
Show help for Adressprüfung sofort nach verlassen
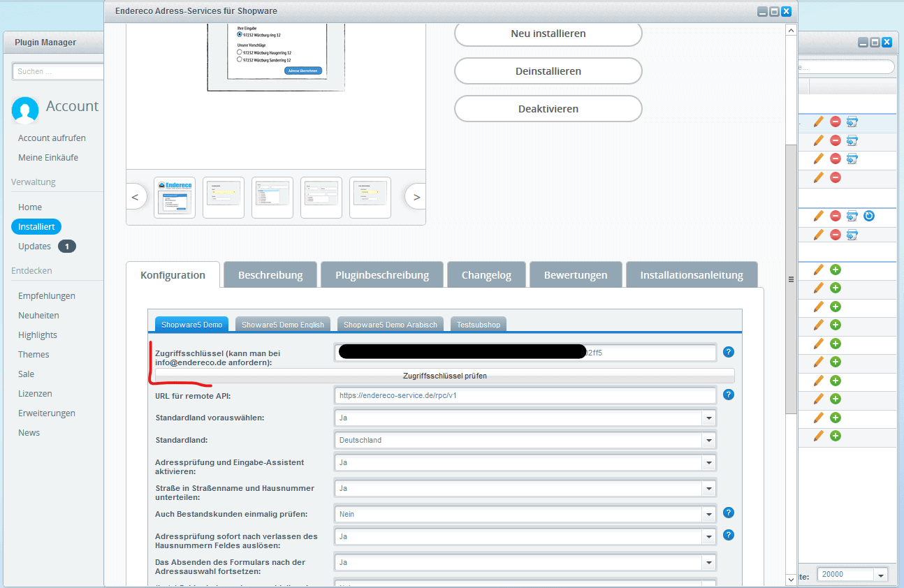click(x=729, y=535)
